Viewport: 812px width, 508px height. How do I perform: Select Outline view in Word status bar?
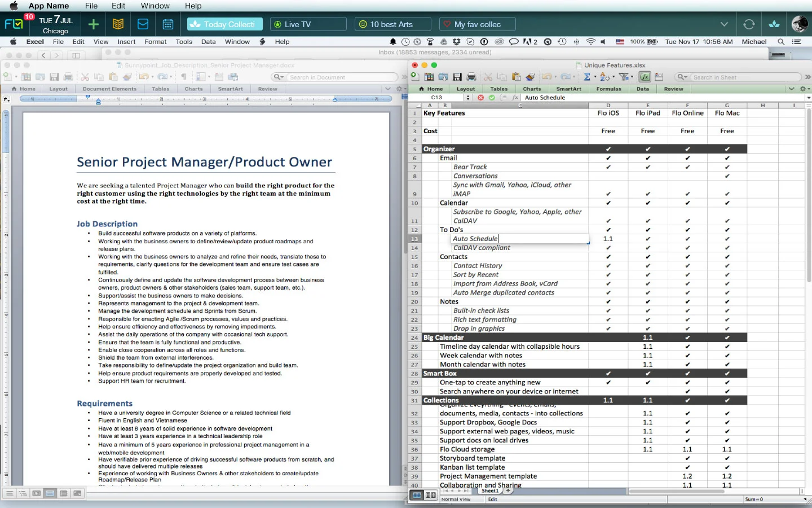[23, 493]
